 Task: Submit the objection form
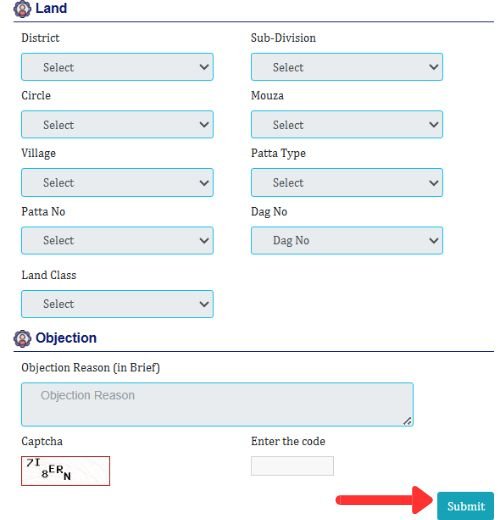coord(466,506)
